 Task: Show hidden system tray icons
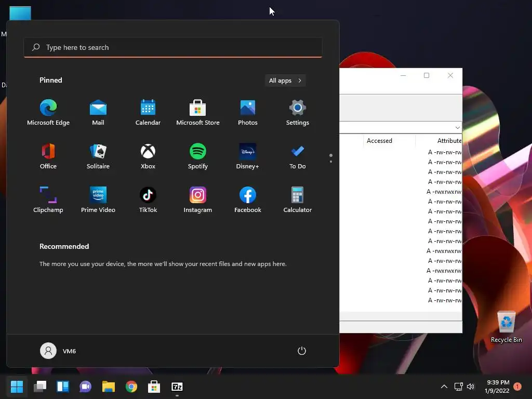pyautogui.click(x=444, y=387)
